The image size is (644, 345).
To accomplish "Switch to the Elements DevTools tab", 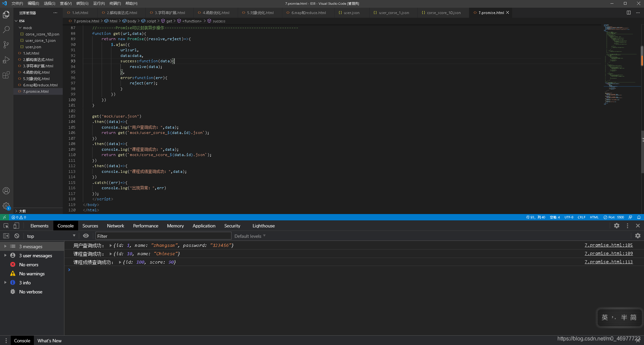I will pyautogui.click(x=39, y=226).
